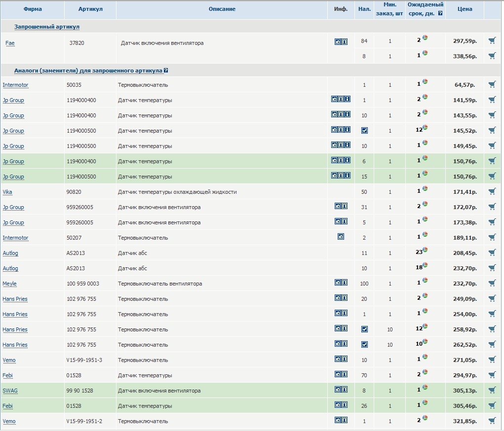Viewport: 504px width, 431px height.
Task: Click the Фирма column header
Action: tap(33, 9)
